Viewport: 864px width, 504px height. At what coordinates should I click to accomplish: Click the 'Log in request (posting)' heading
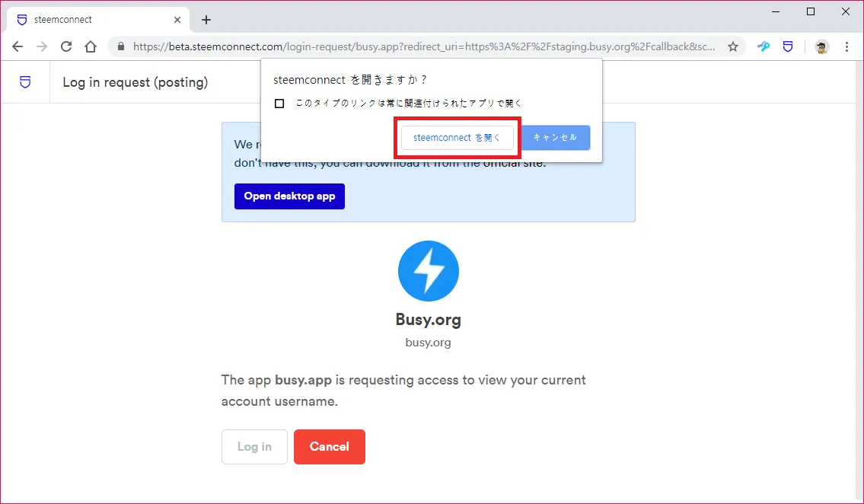(x=135, y=83)
